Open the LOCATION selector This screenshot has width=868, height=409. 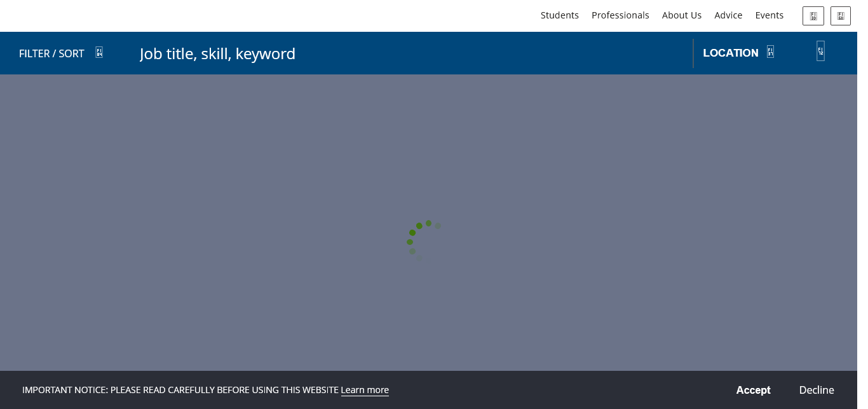tap(730, 53)
